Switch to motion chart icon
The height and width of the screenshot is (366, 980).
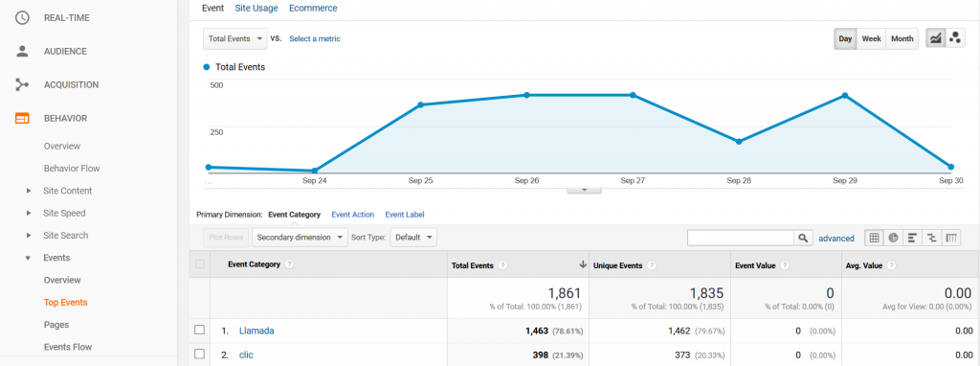click(x=955, y=38)
